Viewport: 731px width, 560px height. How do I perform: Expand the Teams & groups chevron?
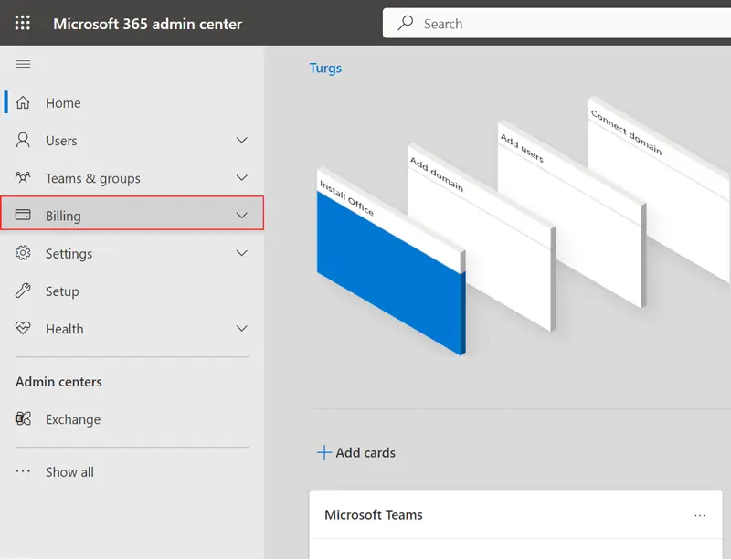pyautogui.click(x=242, y=178)
